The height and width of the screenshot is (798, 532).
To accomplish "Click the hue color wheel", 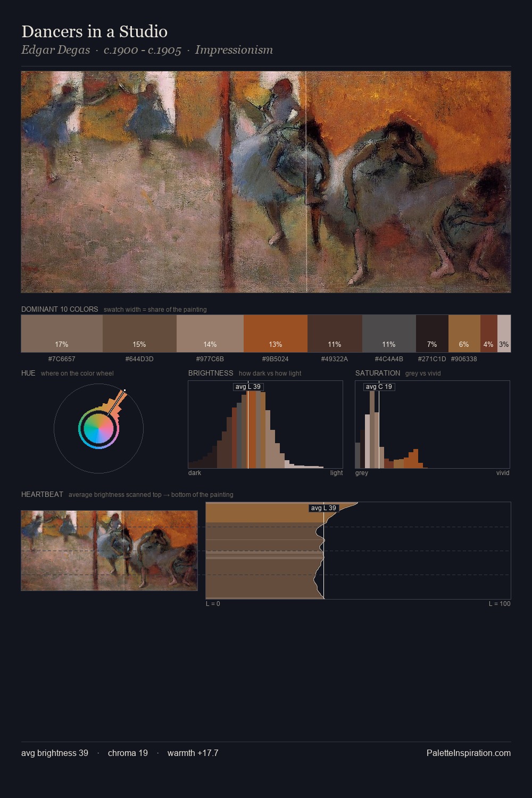I will click(x=98, y=428).
